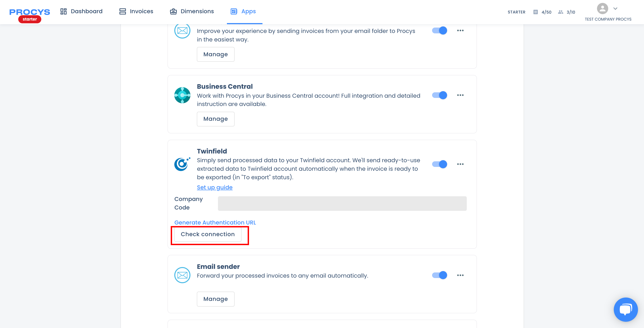The height and width of the screenshot is (328, 644).
Task: Click the user avatar icon
Action: tap(603, 9)
